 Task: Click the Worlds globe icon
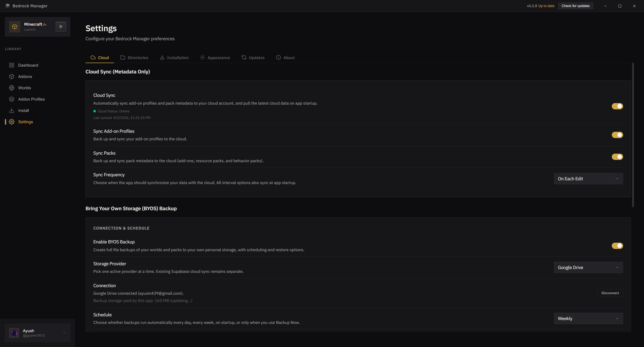[12, 88]
